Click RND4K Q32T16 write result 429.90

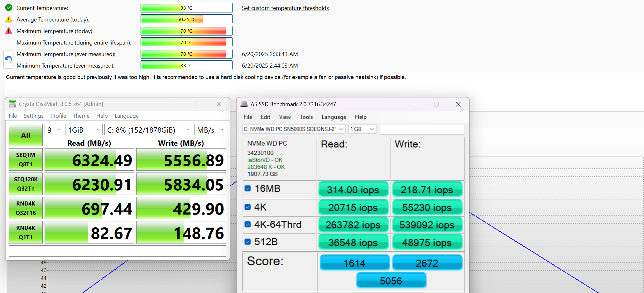pyautogui.click(x=181, y=208)
